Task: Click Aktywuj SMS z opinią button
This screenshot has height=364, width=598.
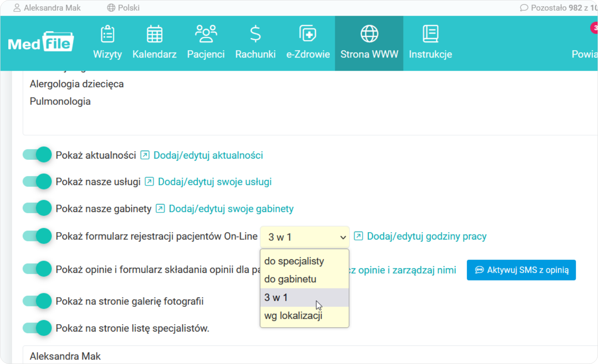Action: tap(521, 270)
